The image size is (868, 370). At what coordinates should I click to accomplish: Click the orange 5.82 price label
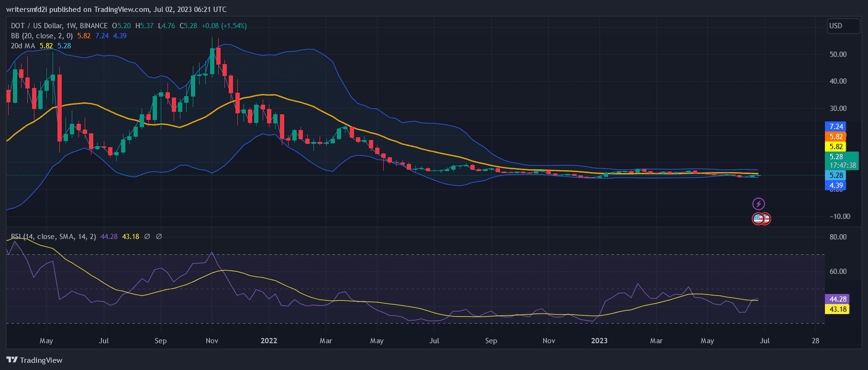click(x=835, y=137)
